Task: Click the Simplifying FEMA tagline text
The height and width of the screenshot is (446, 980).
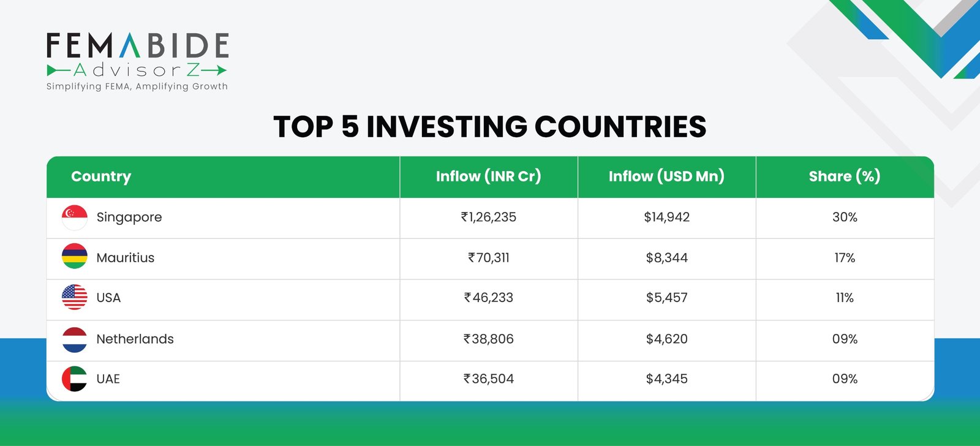Action: [137, 86]
